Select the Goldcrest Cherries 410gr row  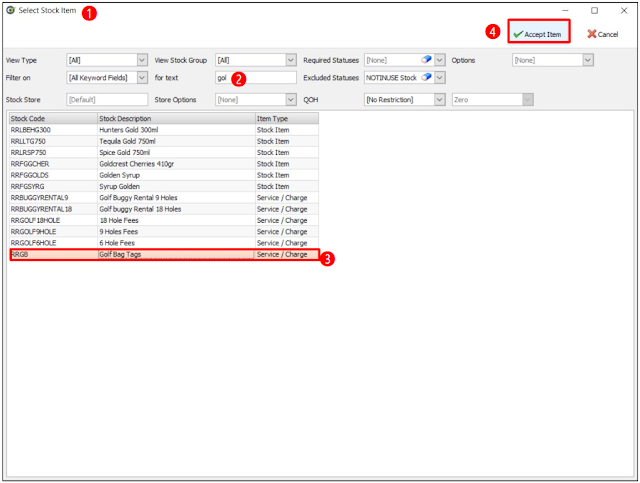point(164,164)
